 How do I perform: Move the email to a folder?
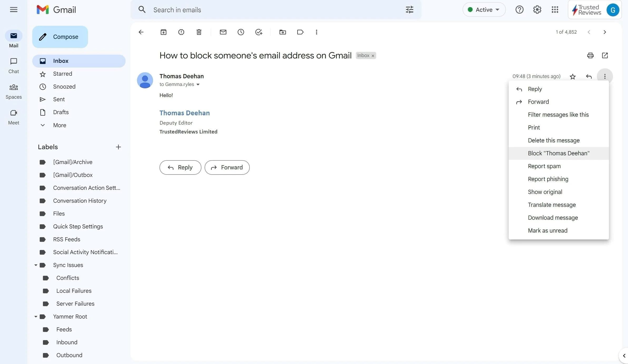(x=282, y=32)
